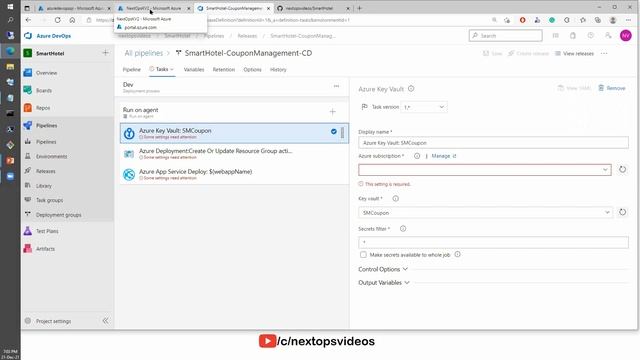The height and width of the screenshot is (360, 640).
Task: Go to Pipelines main section
Action: click(47, 125)
